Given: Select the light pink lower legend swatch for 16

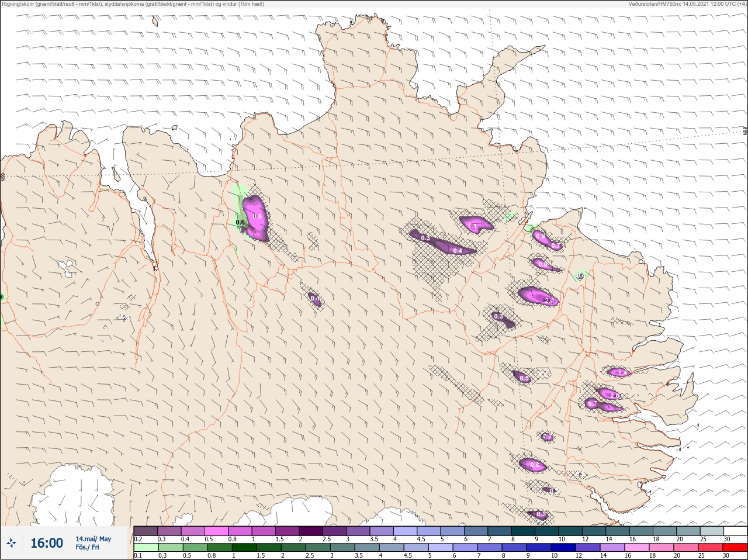Looking at the screenshot, I should coord(636,548).
